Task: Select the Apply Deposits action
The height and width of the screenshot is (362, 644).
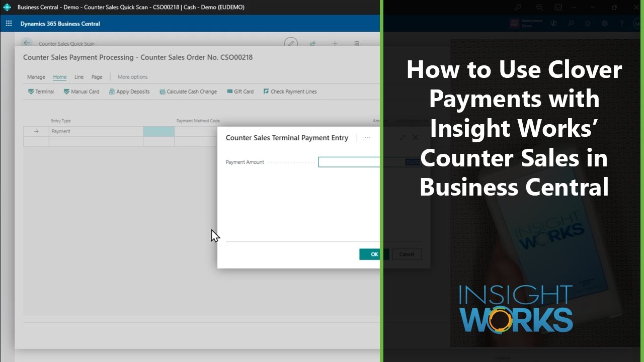Action: coord(129,92)
